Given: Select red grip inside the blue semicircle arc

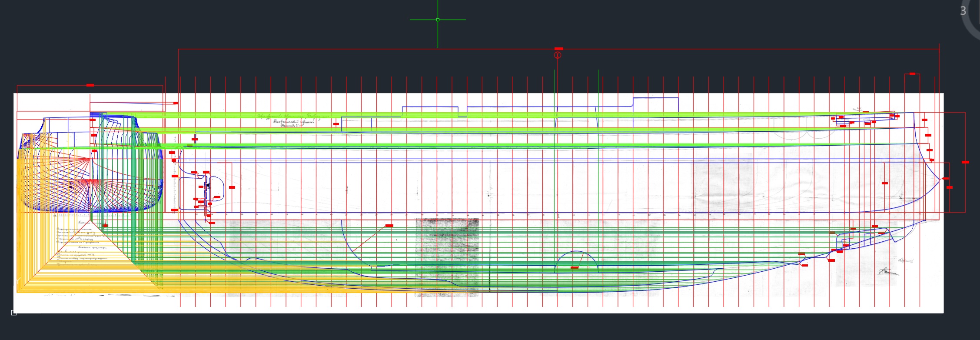Looking at the screenshot, I should point(575,268).
